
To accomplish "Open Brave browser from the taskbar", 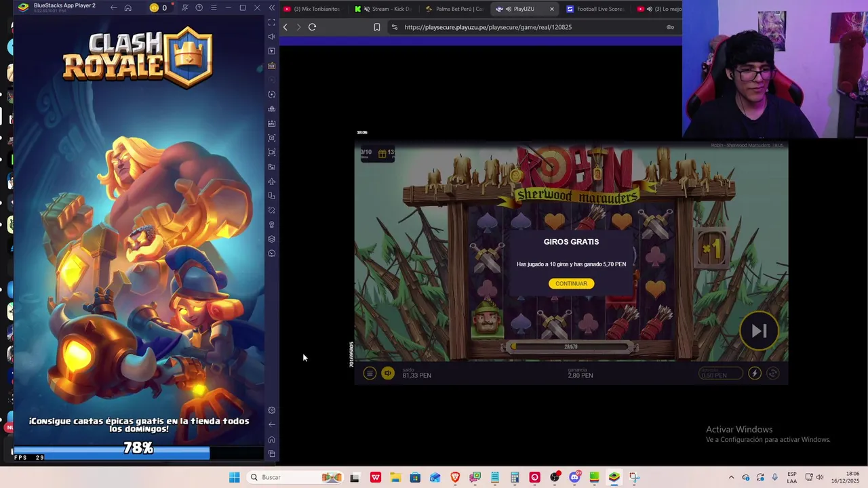I will [455, 477].
